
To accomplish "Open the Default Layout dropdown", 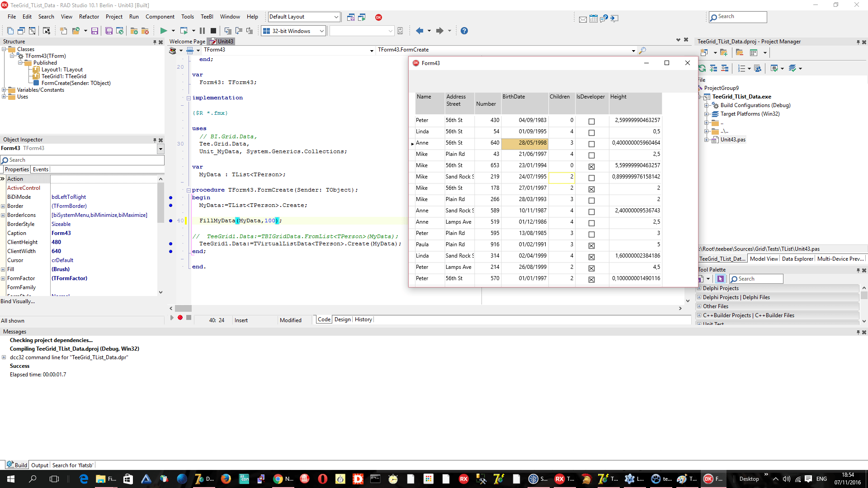I will tap(337, 17).
